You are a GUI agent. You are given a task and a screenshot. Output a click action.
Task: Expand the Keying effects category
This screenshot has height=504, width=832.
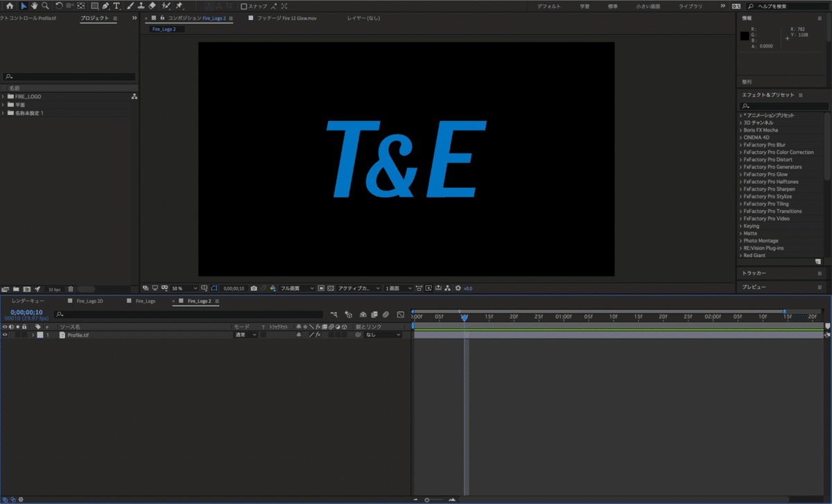(x=740, y=226)
